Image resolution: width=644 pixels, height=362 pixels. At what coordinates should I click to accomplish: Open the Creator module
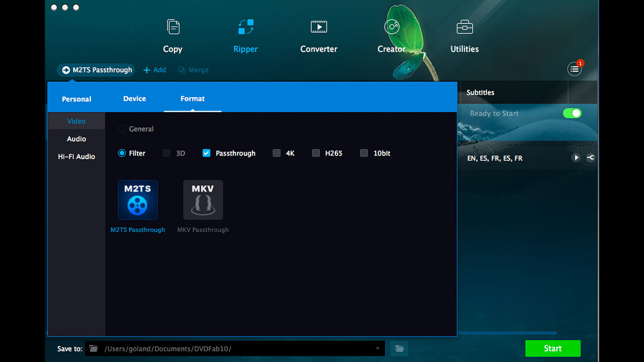(391, 36)
